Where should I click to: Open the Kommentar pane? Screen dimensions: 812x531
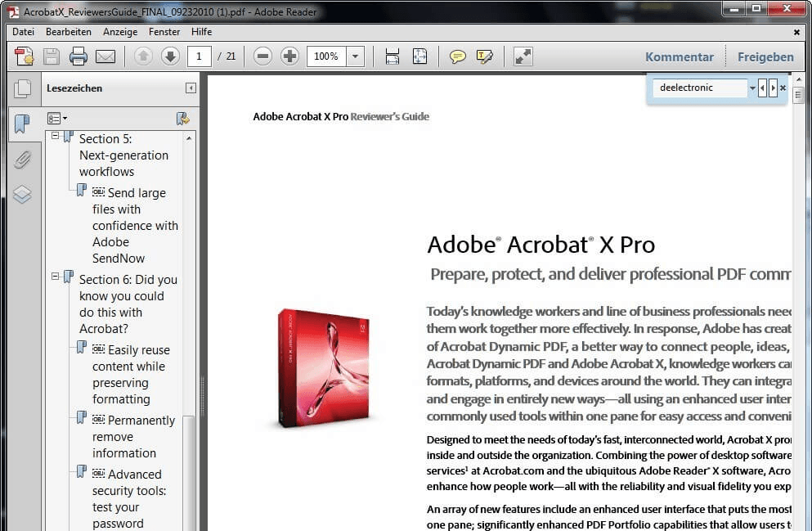(x=679, y=56)
